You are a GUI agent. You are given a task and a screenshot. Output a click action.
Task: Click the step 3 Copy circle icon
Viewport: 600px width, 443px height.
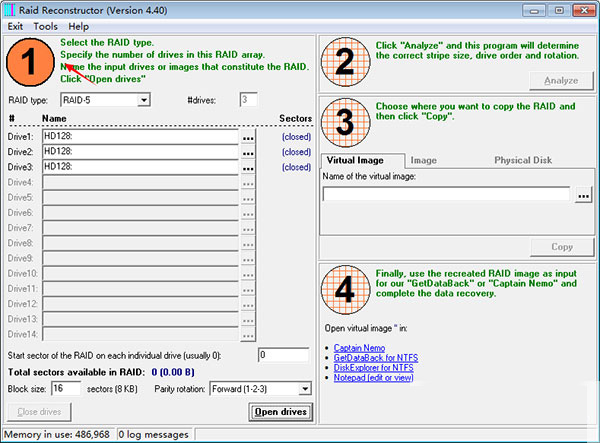[346, 125]
